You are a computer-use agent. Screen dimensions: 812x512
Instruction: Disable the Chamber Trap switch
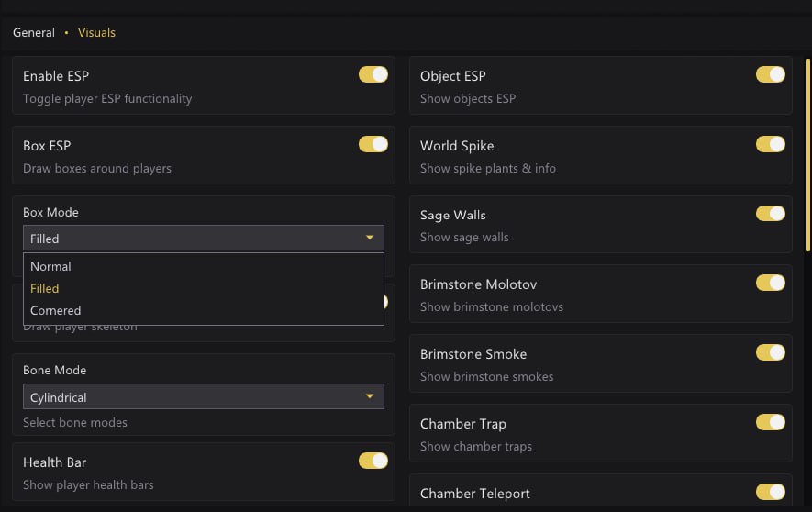point(770,422)
